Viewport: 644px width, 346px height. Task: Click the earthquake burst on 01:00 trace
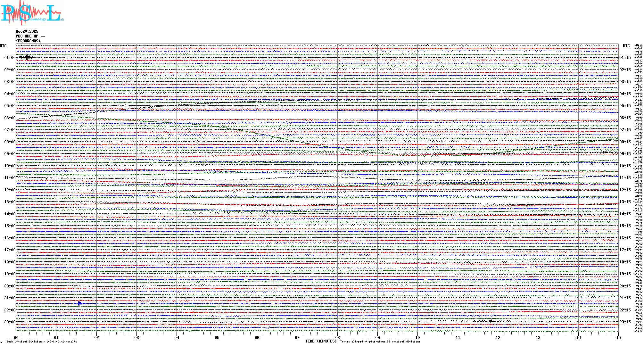click(x=27, y=57)
